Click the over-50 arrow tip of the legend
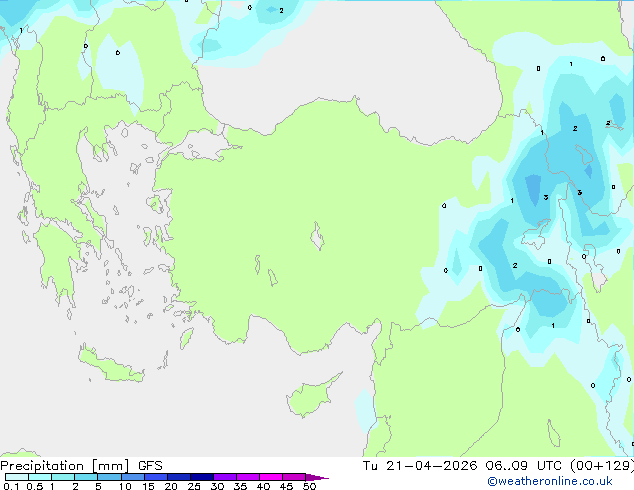Image resolution: width=634 pixels, height=490 pixels. [317, 477]
